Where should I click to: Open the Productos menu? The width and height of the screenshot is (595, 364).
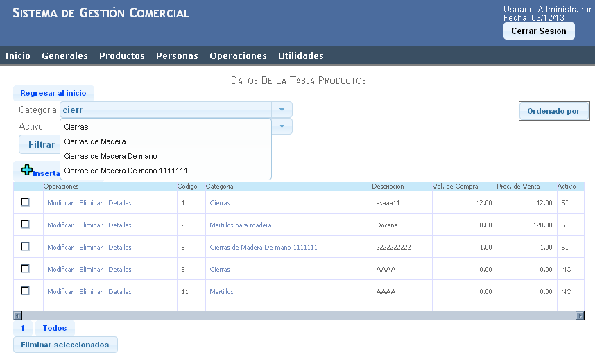(122, 55)
